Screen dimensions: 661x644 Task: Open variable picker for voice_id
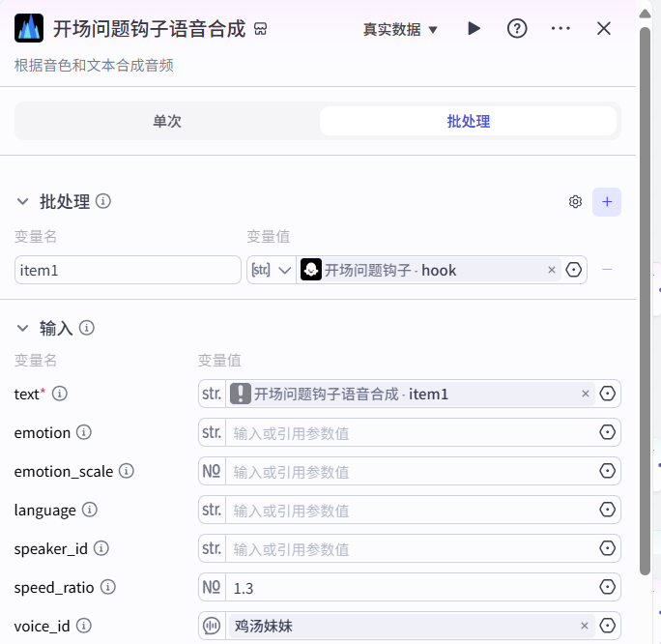tap(608, 626)
